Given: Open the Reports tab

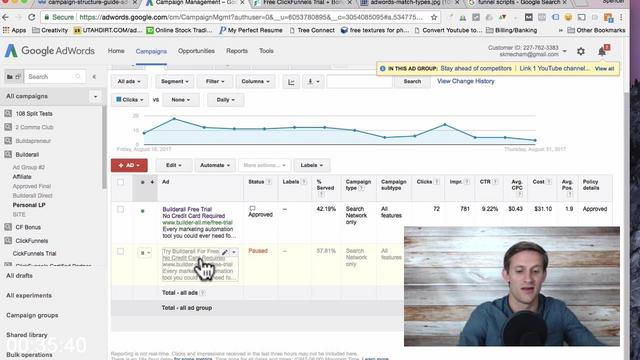Looking at the screenshot, I should (x=237, y=51).
